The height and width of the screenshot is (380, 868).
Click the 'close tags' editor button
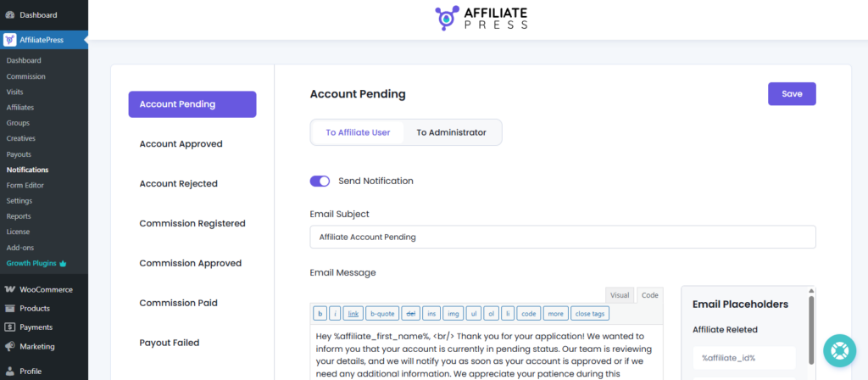[590, 313]
